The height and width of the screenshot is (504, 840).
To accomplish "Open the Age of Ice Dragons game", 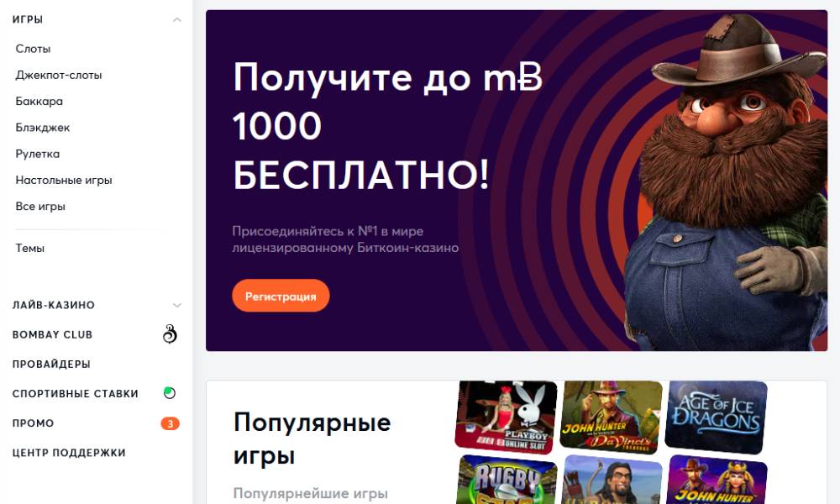I will tap(716, 416).
